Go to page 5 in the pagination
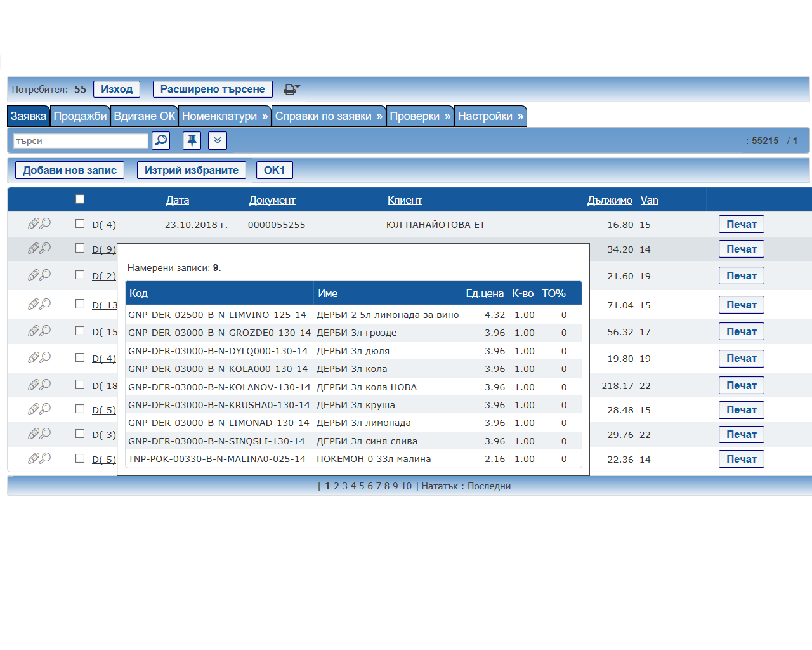The image size is (812, 650). (x=362, y=486)
